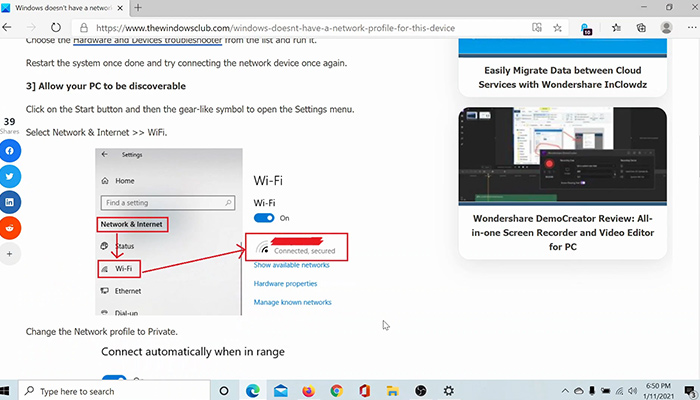Open the extension icon showing badge 10
Viewport: 700px width, 400px height.
pyautogui.click(x=586, y=29)
